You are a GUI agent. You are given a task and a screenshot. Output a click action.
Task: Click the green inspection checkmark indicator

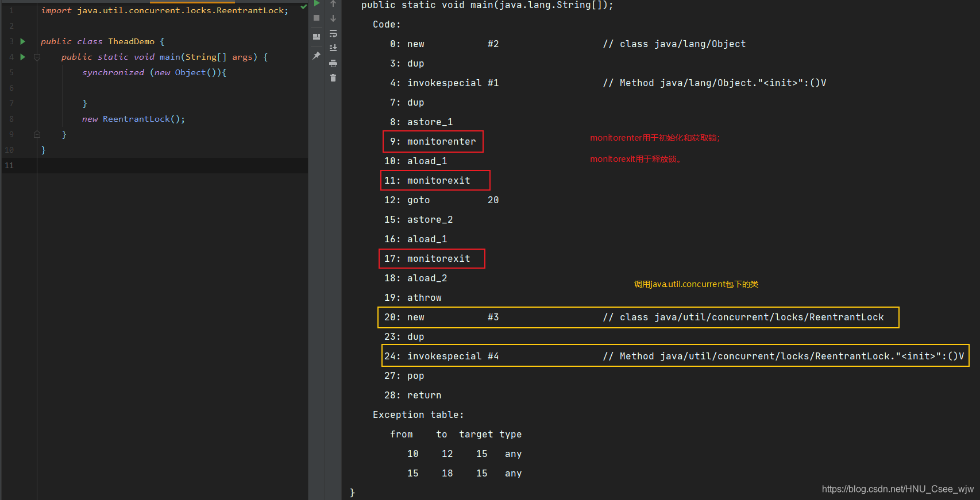click(303, 7)
